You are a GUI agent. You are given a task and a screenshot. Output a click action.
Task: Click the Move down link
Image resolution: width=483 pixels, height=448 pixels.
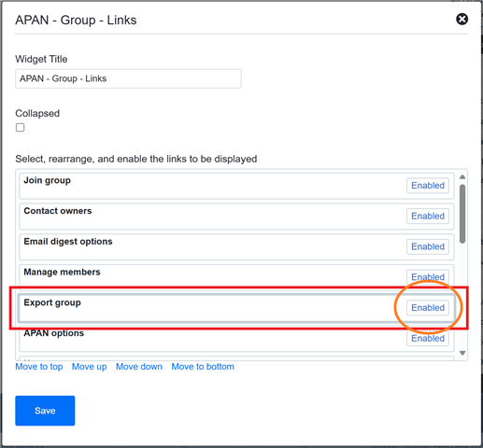(x=139, y=367)
